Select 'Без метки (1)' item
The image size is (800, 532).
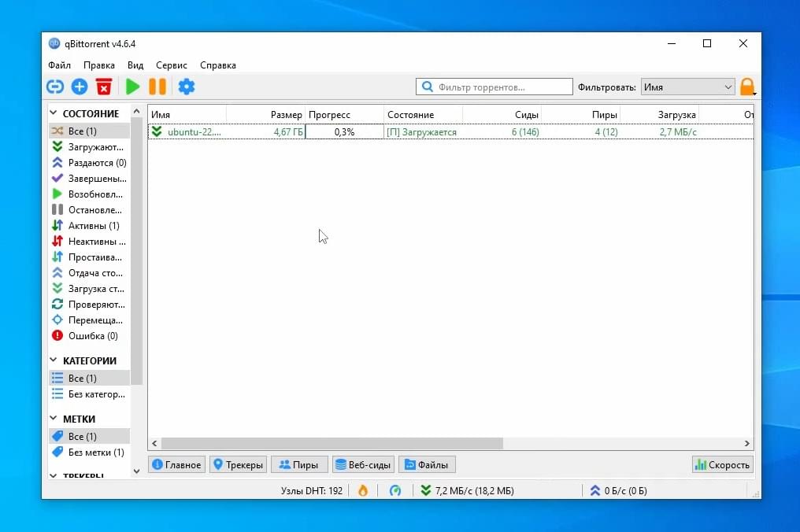tap(89, 452)
